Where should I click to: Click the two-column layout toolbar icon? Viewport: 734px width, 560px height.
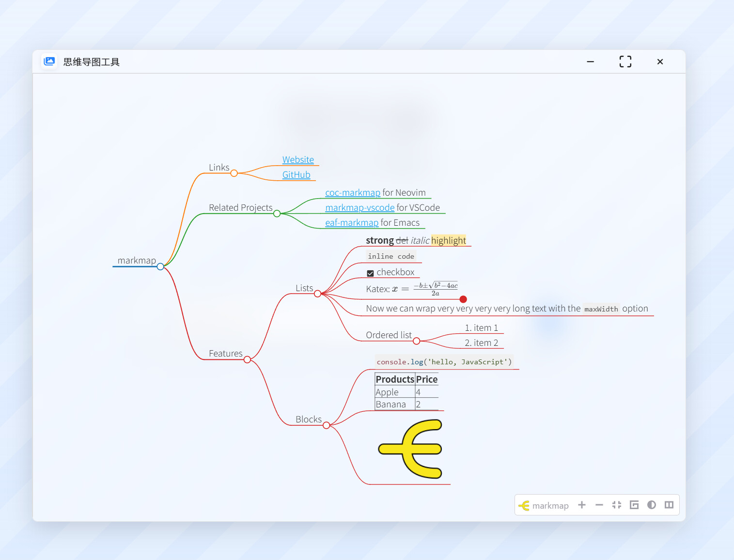tap(669, 505)
